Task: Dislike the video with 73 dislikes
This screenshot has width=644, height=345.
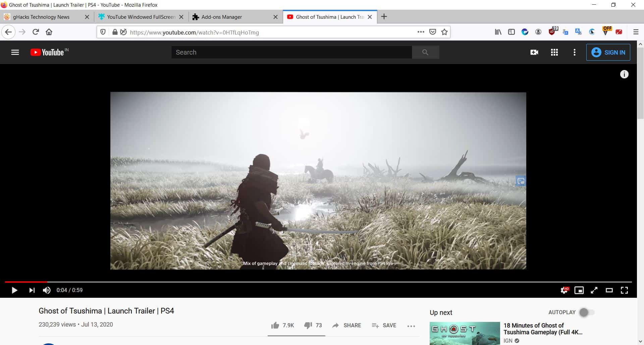Action: (313, 325)
